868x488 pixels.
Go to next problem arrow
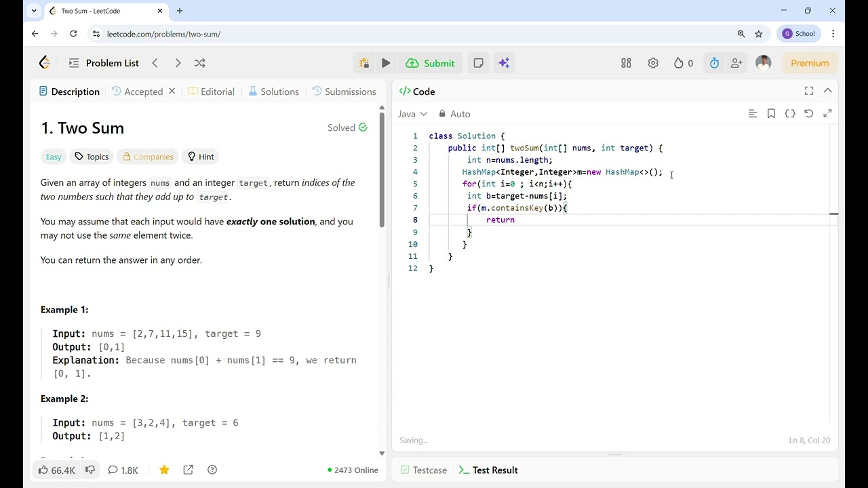click(x=178, y=63)
